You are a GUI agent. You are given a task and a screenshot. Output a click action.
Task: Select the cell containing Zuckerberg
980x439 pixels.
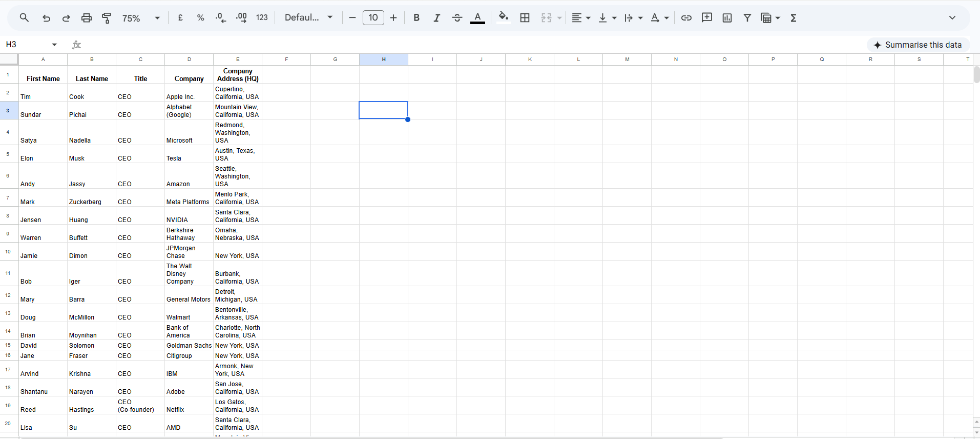92,197
